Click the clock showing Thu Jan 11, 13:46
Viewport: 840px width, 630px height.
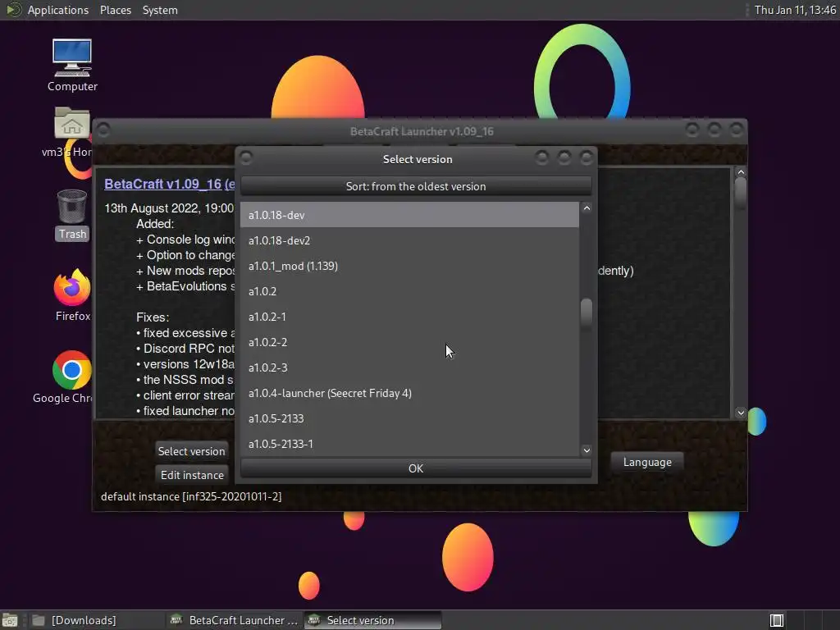point(795,10)
